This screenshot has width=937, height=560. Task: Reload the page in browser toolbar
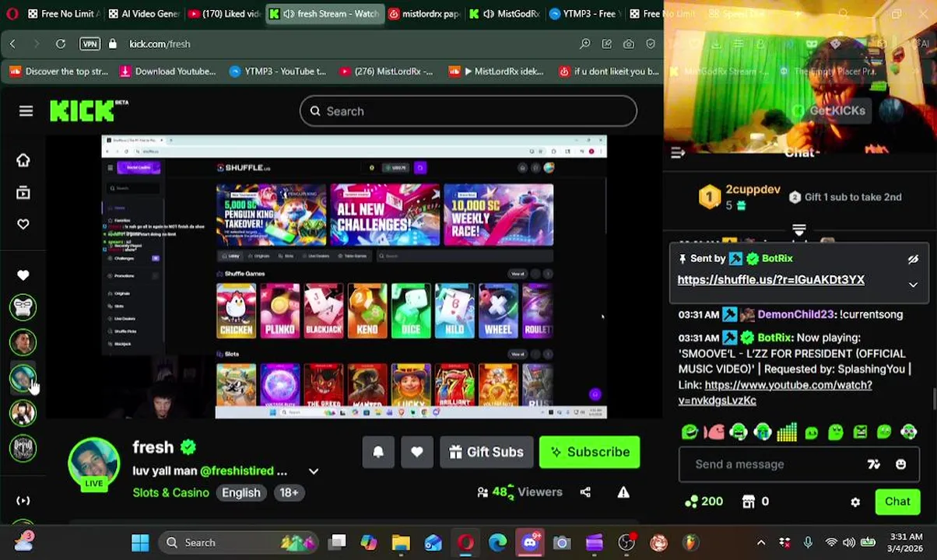pyautogui.click(x=60, y=44)
